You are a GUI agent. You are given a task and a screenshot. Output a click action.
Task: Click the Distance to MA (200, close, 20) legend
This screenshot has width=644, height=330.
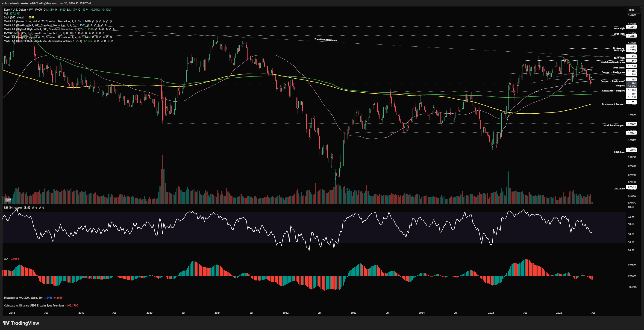(33, 298)
